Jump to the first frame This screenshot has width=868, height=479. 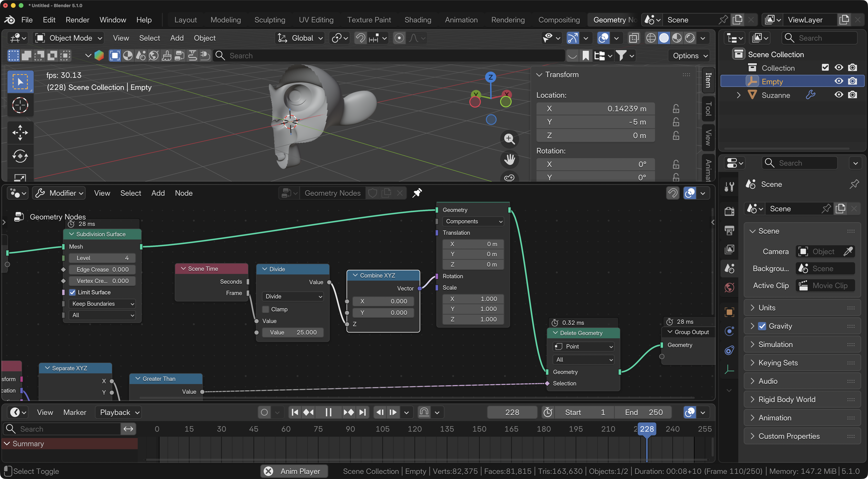(295, 412)
